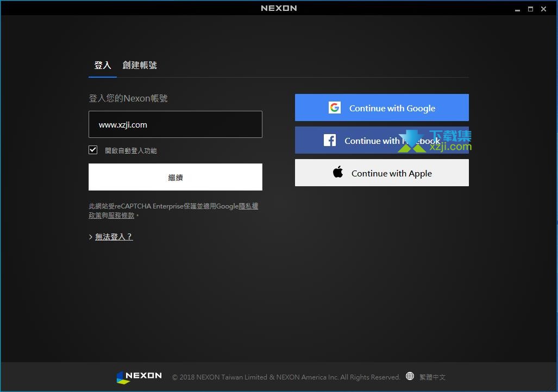Close the NEXON launcher window

(x=543, y=9)
